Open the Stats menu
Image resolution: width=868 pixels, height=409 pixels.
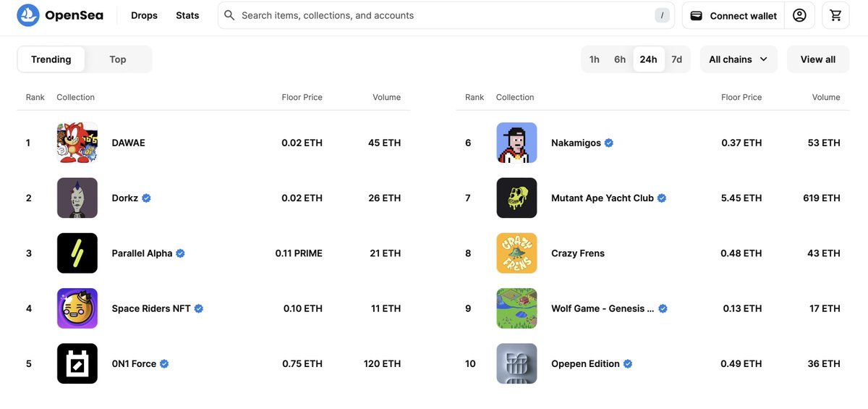[x=187, y=15]
